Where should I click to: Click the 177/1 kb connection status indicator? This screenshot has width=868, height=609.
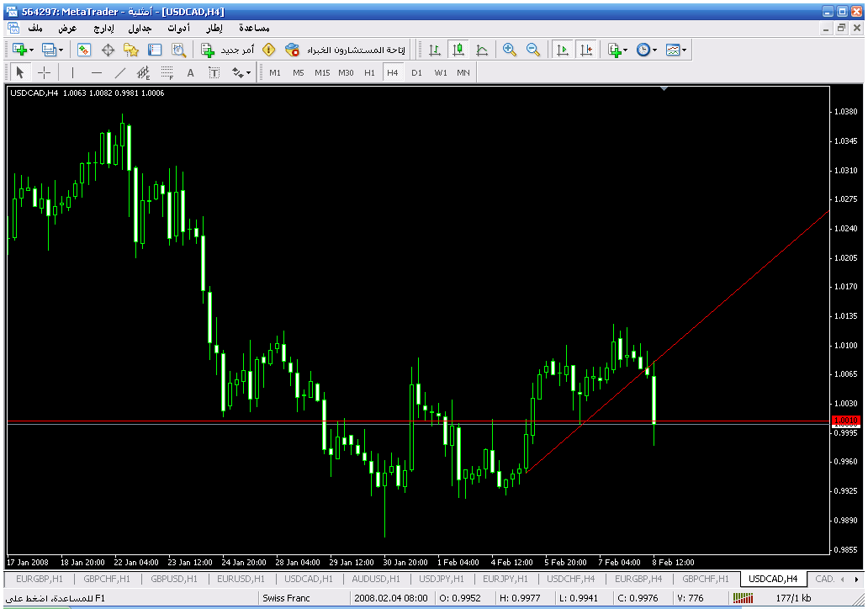coord(795,598)
